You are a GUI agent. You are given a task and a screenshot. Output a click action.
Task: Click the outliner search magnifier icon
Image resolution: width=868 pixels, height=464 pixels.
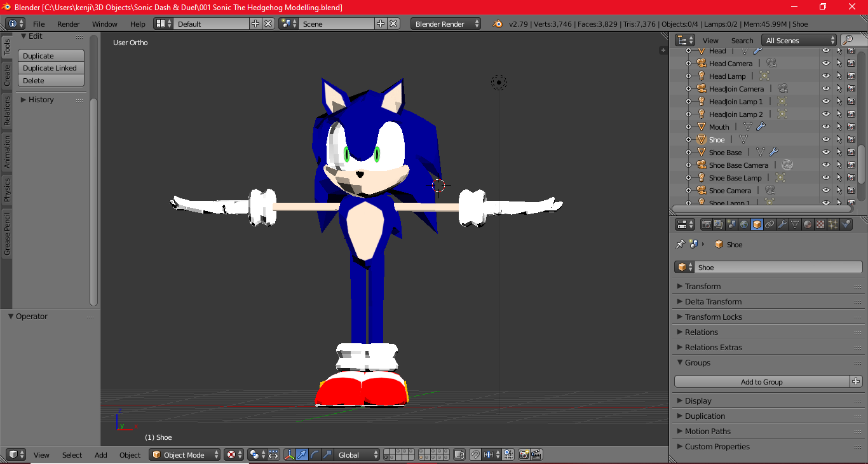click(x=848, y=41)
